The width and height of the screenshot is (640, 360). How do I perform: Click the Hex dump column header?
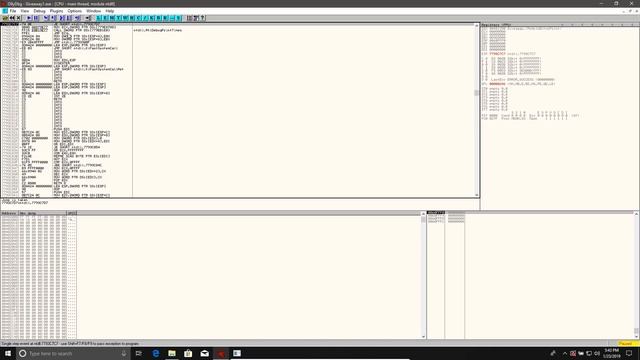pos(42,213)
